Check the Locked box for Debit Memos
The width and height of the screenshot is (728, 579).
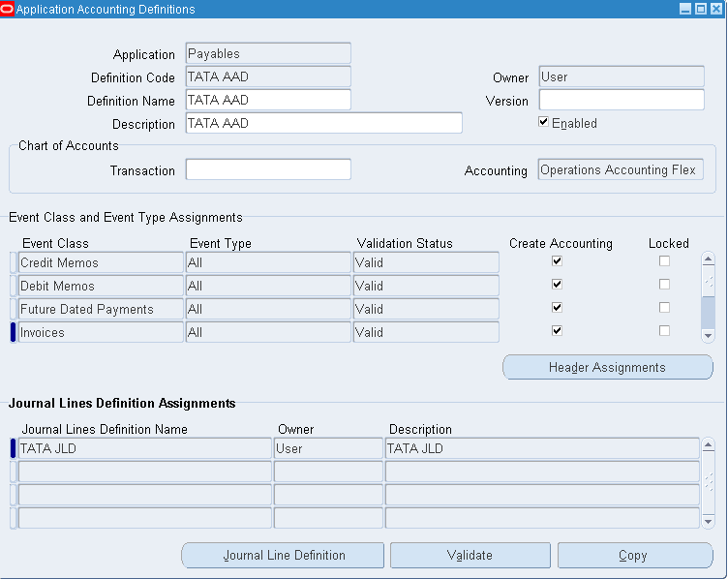tap(664, 285)
